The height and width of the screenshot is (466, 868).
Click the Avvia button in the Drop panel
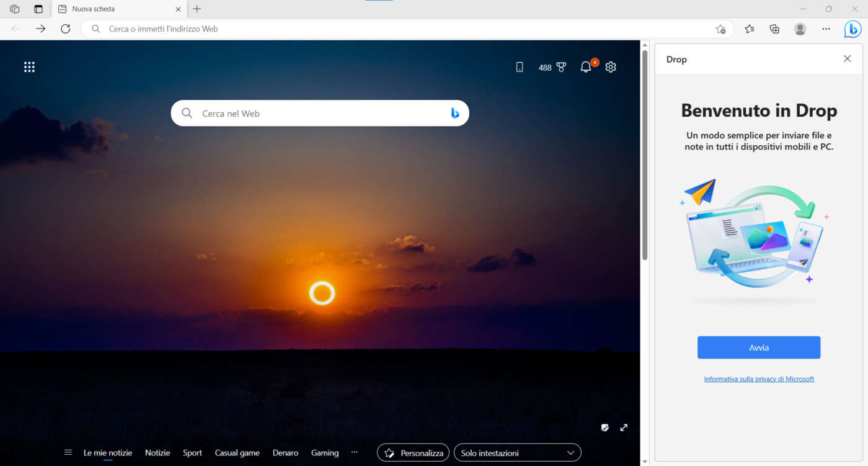pyautogui.click(x=758, y=347)
